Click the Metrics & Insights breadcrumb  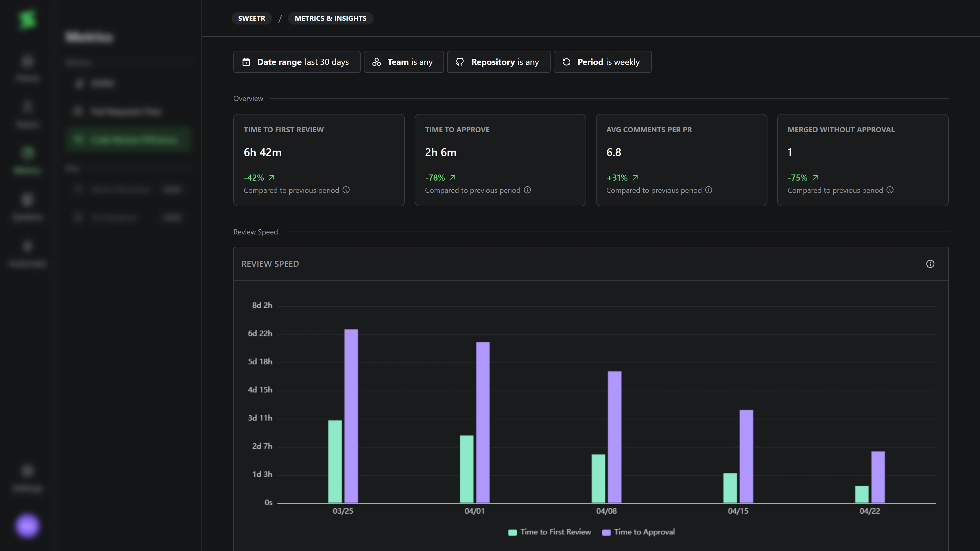330,18
